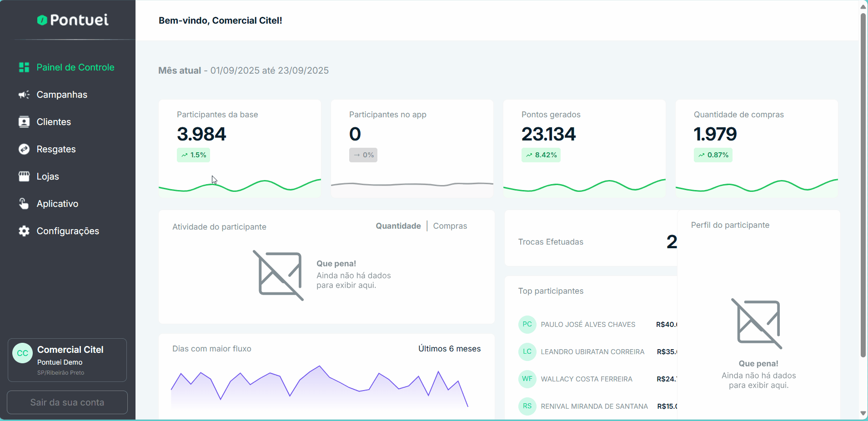Click the Lojas storefront icon
The height and width of the screenshot is (421, 868).
pyautogui.click(x=24, y=176)
